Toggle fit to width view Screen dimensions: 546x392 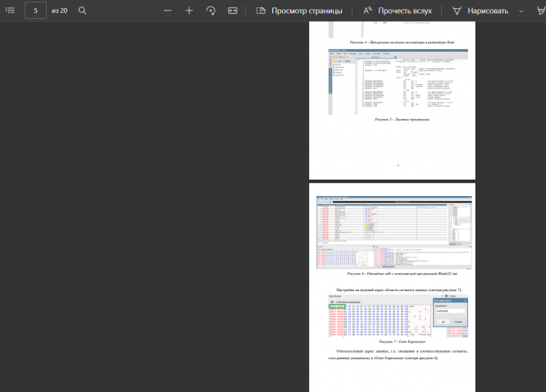tap(232, 11)
